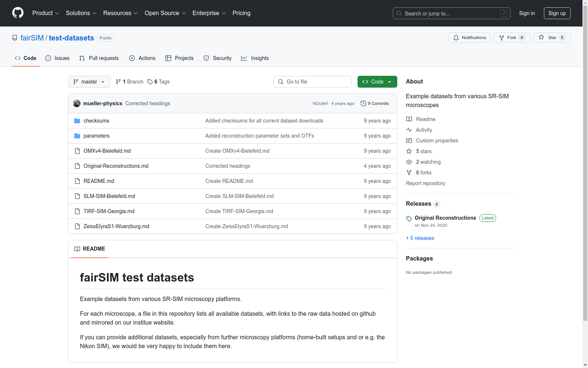Open the parameters folder name
The height and width of the screenshot is (368, 588).
coord(97,136)
